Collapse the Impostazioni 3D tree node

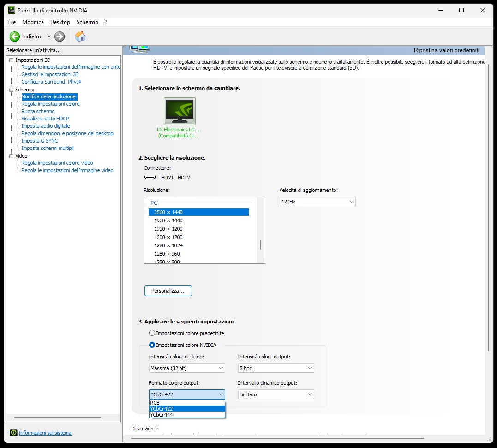[12, 60]
